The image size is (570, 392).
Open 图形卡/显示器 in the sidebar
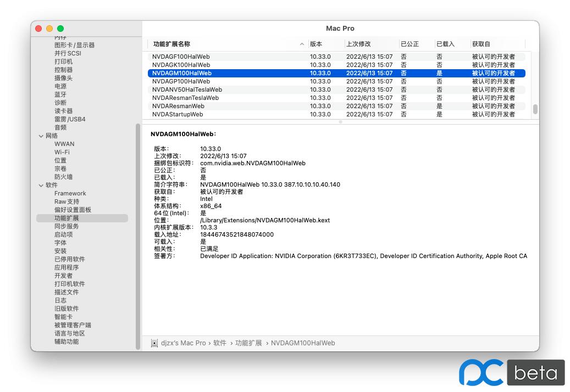(x=74, y=45)
